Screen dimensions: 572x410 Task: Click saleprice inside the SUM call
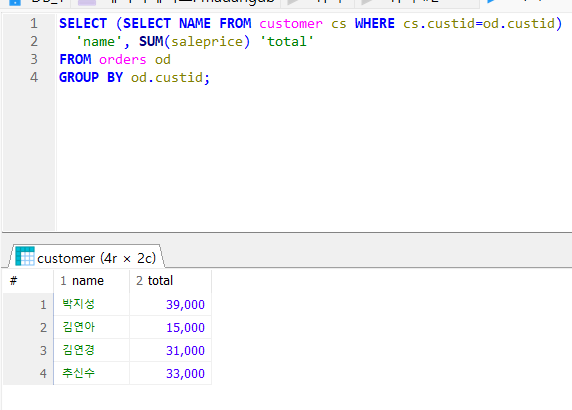click(x=207, y=42)
